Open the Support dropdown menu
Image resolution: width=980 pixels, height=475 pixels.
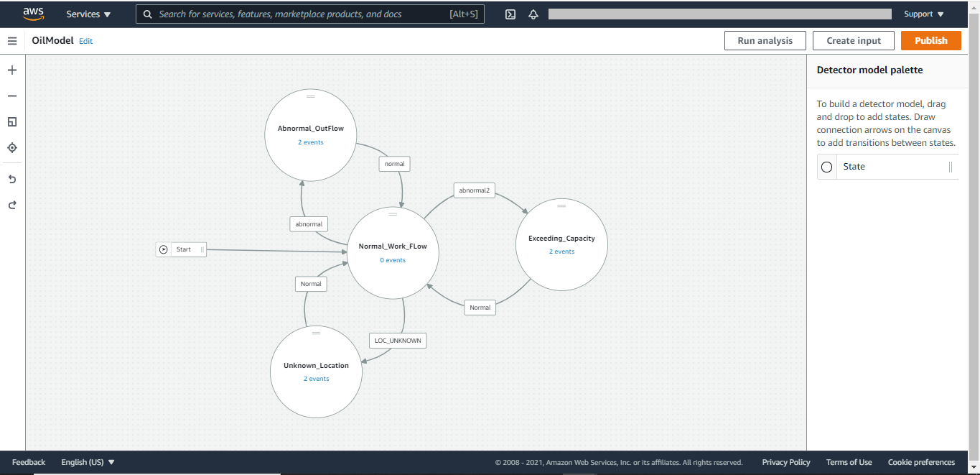pyautogui.click(x=924, y=14)
